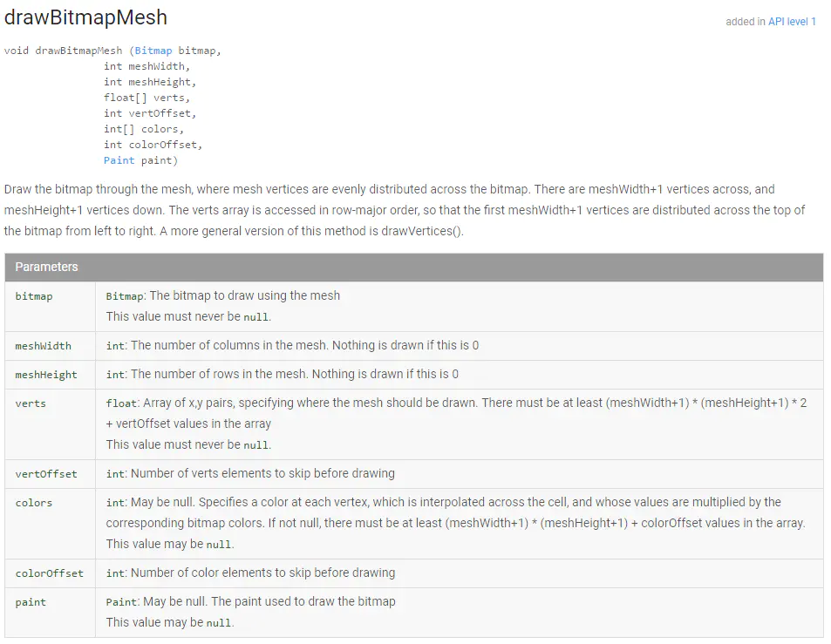Click the 'Paint' type in paint description
Screen dimensions: 831x644
(121, 602)
